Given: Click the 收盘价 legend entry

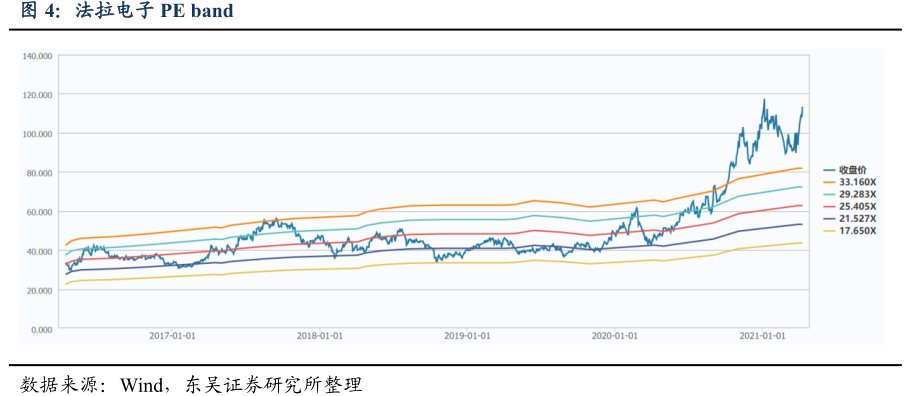Looking at the screenshot, I should [845, 170].
